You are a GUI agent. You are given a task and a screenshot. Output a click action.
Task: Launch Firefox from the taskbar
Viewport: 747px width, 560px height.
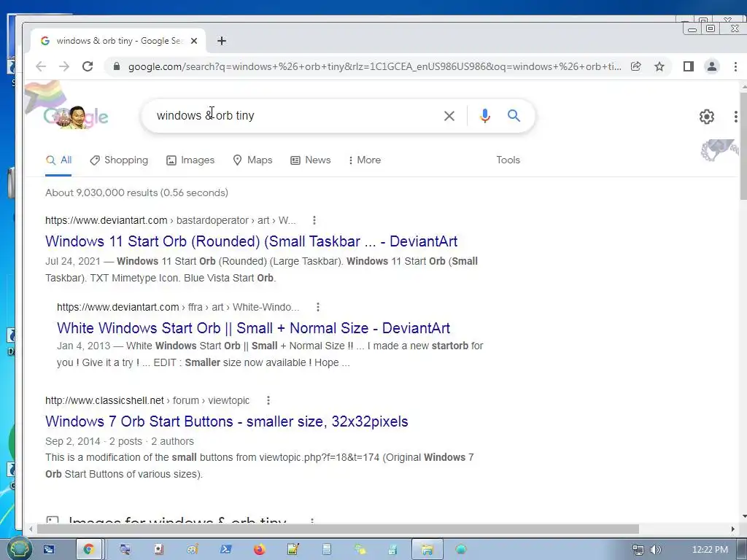259,550
